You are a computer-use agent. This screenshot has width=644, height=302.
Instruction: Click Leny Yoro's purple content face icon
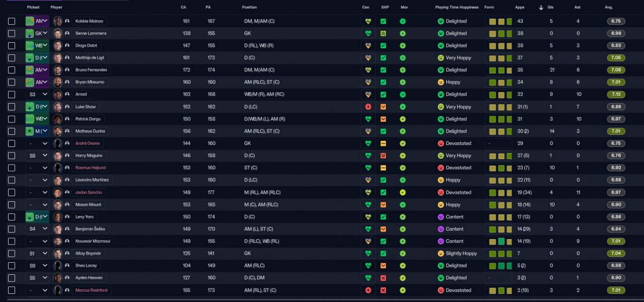[x=441, y=216]
